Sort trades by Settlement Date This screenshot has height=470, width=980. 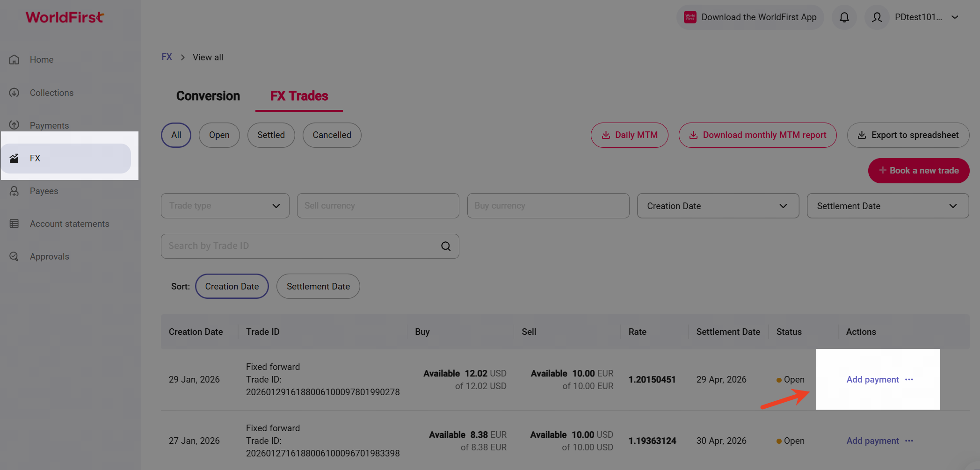click(318, 286)
